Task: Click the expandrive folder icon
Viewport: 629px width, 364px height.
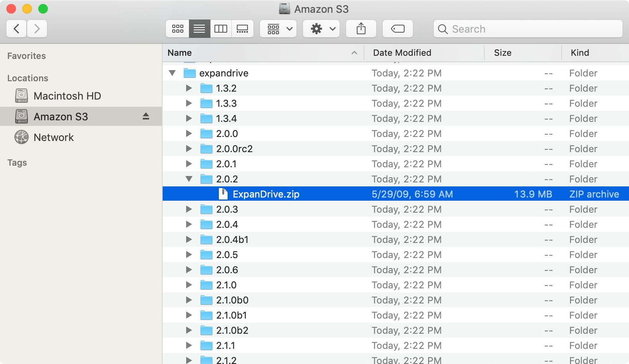Action: coord(189,73)
